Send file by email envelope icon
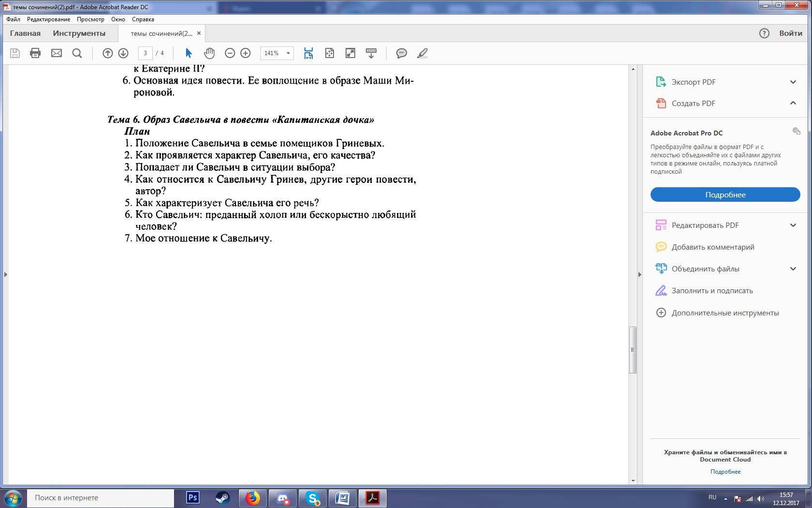This screenshot has height=508, width=812. pos(57,53)
